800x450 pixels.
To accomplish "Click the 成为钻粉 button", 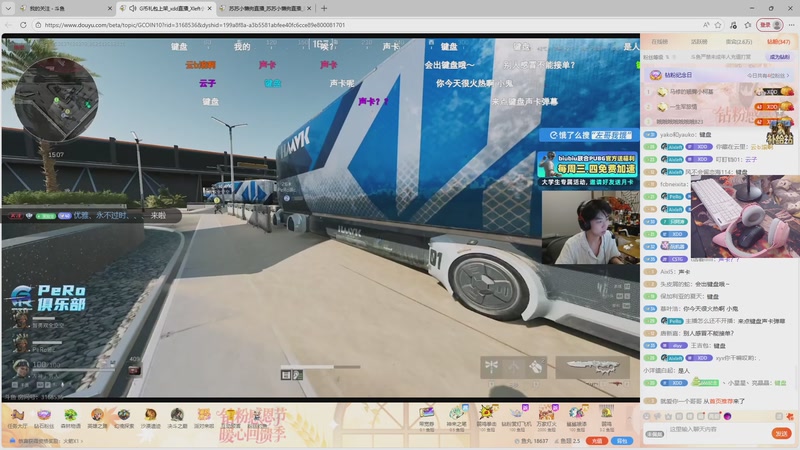I will [779, 57].
